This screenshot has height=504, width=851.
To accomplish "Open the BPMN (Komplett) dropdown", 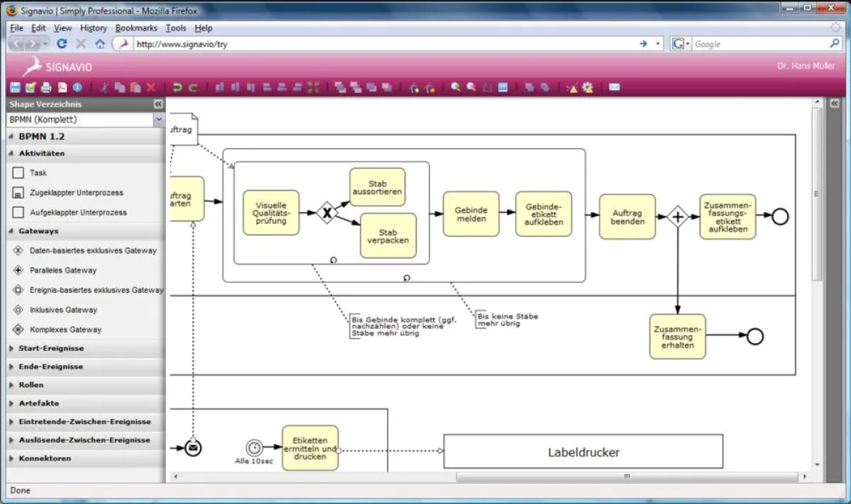I will coord(158,120).
